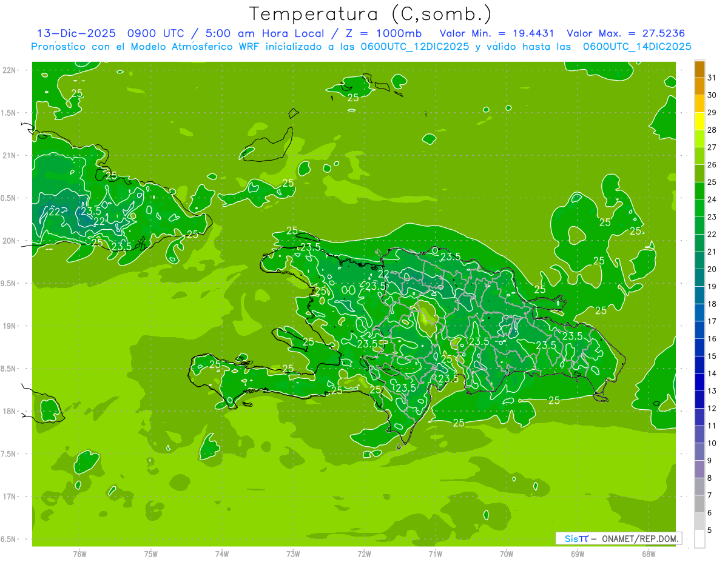Viewport: 728px width, 562px height.
Task: Pick the yellow colorbar swatch between 28 and 29
Action: click(x=699, y=121)
